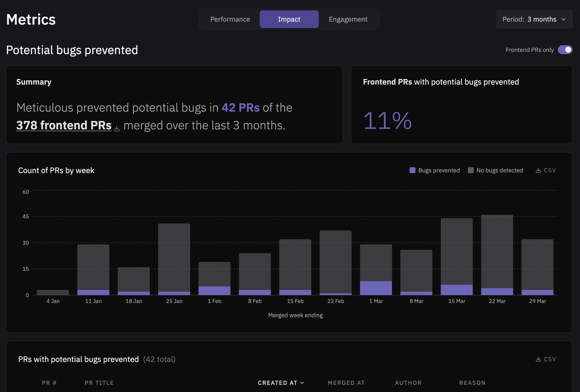Image resolution: width=580 pixels, height=392 pixels.
Task: Click the 42 PRs highlighted text
Action: (241, 107)
